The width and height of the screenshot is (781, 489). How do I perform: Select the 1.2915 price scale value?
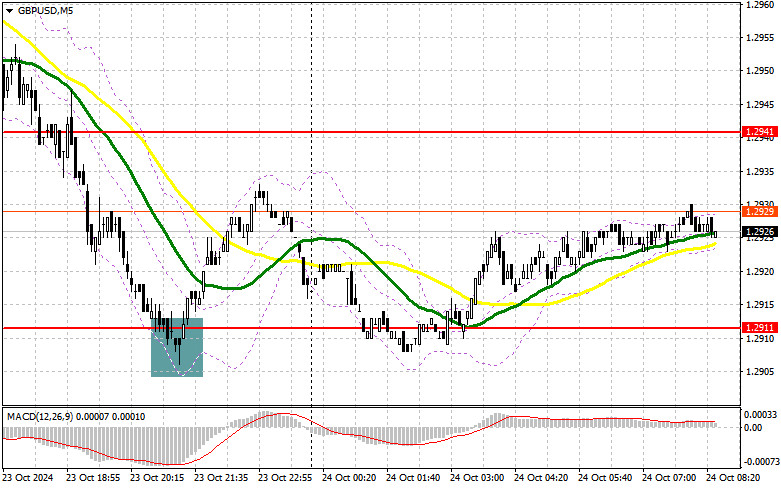click(x=760, y=305)
